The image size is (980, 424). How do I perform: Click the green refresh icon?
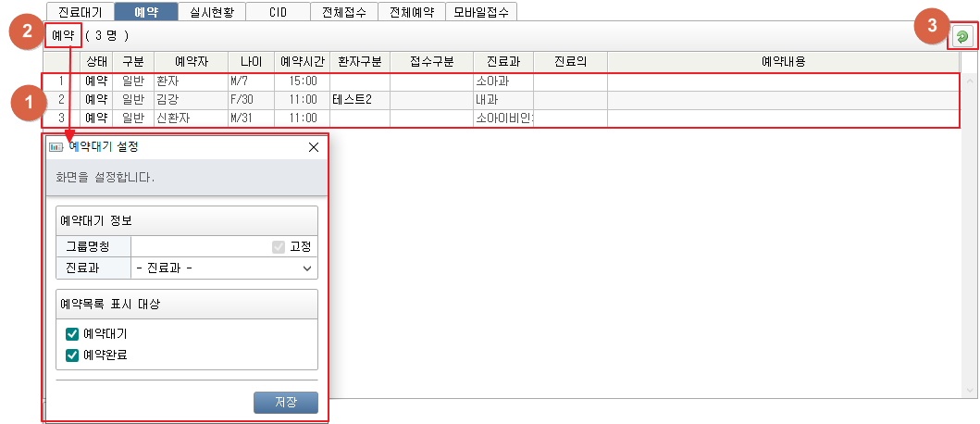(x=962, y=36)
